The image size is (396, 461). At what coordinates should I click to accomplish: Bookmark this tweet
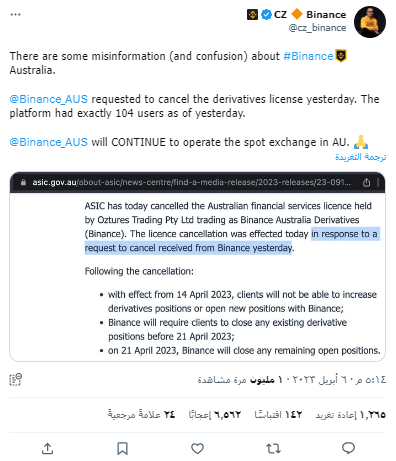122,448
